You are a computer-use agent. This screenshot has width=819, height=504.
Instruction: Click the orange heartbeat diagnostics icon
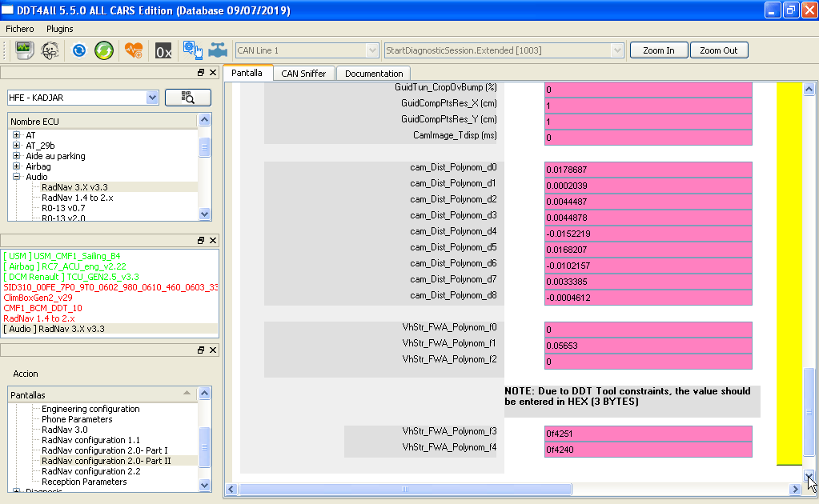134,50
